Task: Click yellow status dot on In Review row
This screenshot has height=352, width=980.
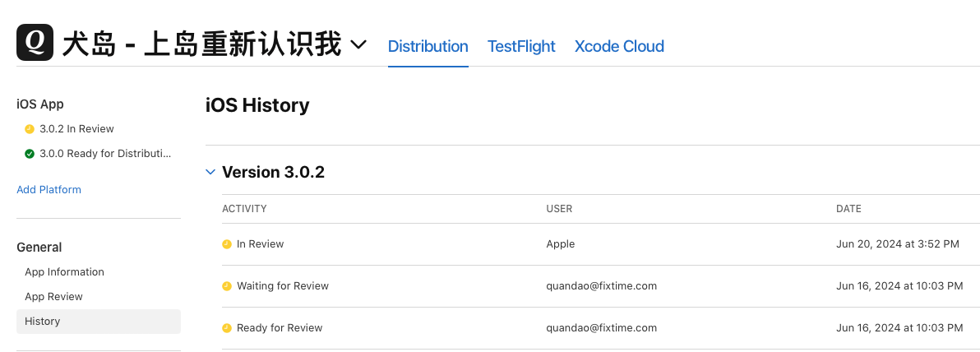Action: [x=227, y=244]
